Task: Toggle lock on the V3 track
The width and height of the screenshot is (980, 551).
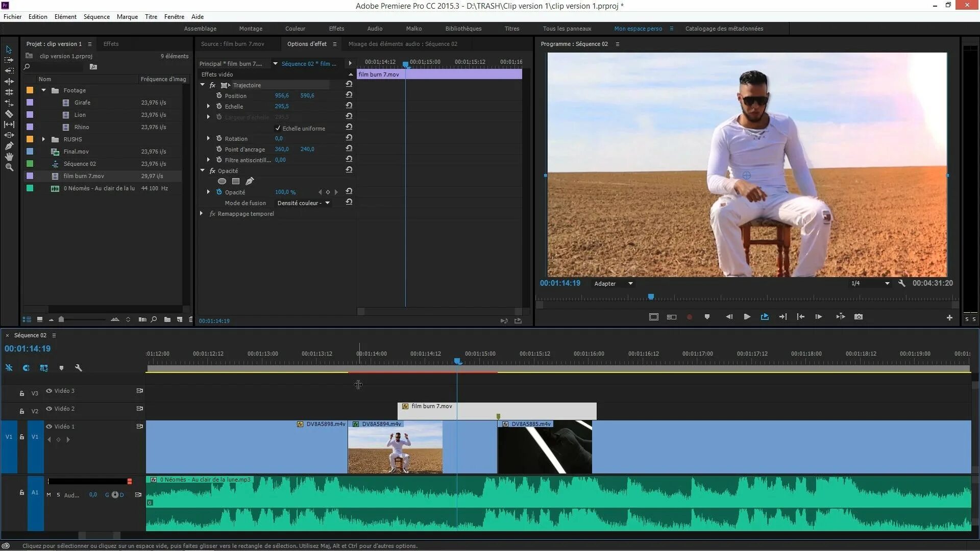Action: click(x=22, y=393)
